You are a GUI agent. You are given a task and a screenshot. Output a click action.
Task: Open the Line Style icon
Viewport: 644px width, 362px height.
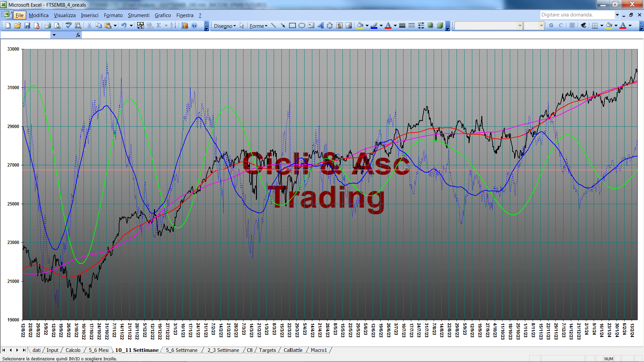(x=402, y=25)
